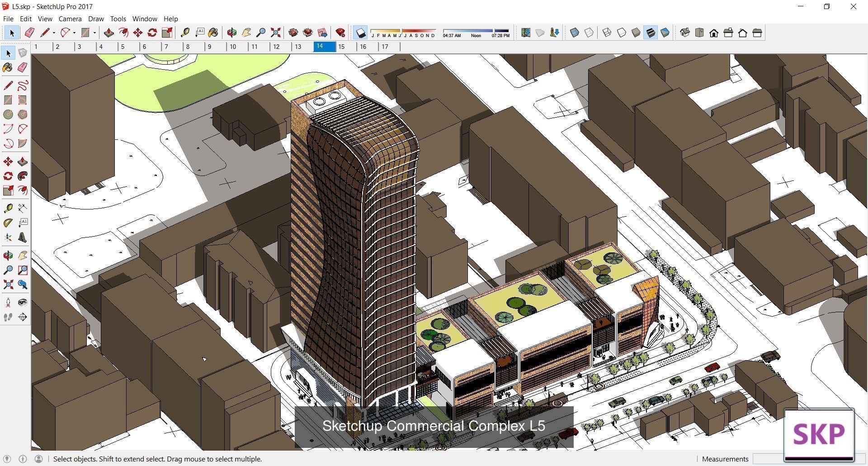Image resolution: width=868 pixels, height=466 pixels.
Task: Choose the Rotated Rectangle tool
Action: click(23, 100)
